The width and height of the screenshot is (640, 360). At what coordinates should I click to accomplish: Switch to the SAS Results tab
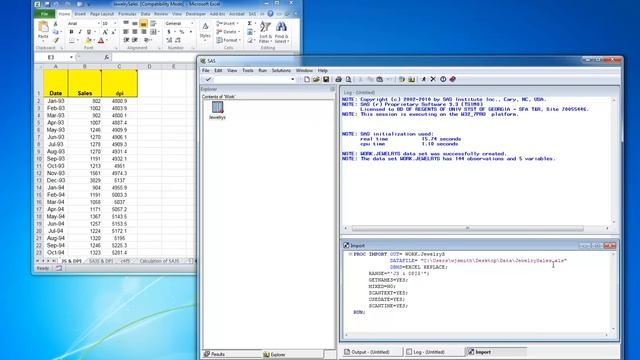pyautogui.click(x=231, y=354)
